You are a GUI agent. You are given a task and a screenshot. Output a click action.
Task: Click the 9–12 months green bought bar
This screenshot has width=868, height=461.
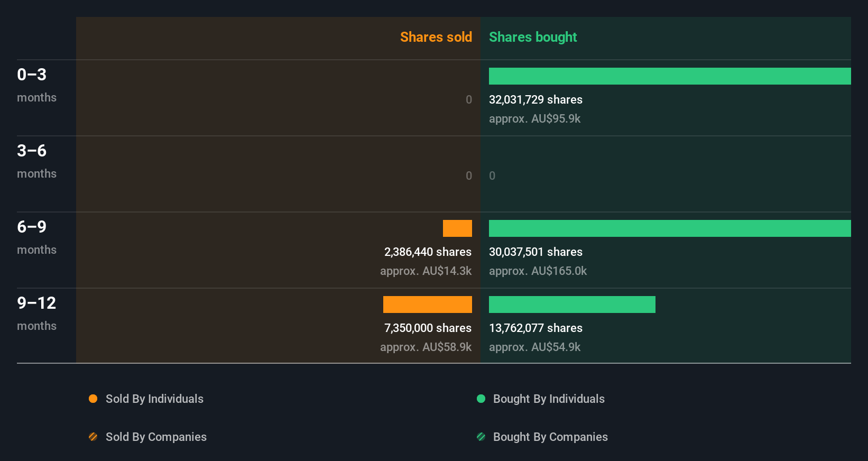(x=572, y=305)
